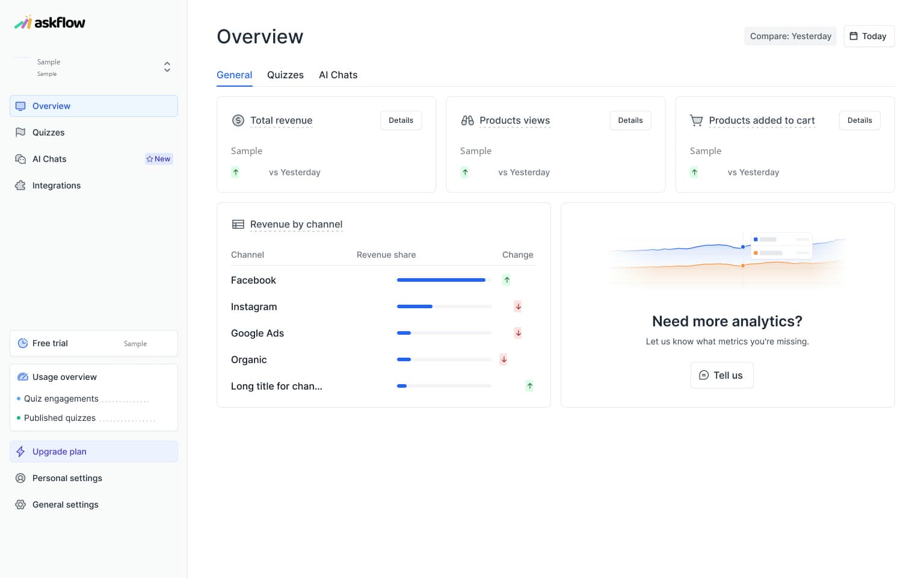This screenshot has height=578, width=924.
Task: Click the Long title for chan... channel row
Action: [384, 386]
